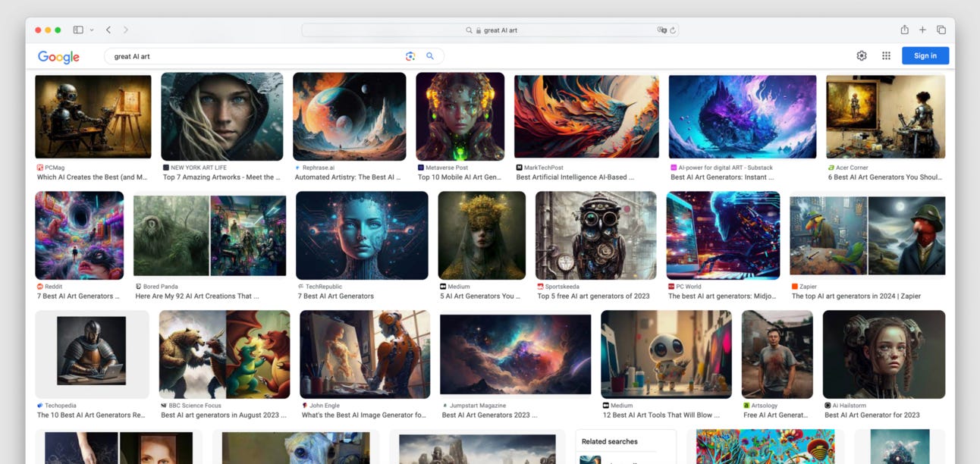Go back with the browser back arrow
The height and width of the screenshot is (464, 980).
[108, 30]
